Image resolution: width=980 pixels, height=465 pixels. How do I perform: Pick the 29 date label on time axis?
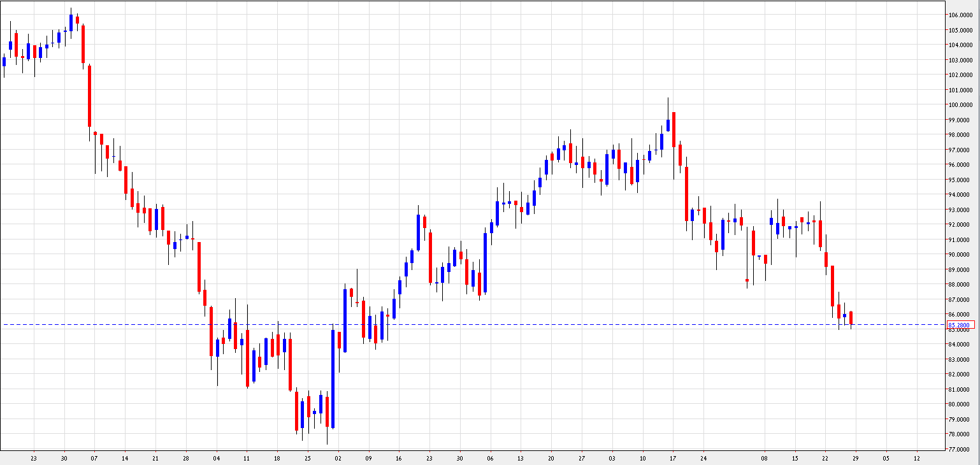click(856, 458)
